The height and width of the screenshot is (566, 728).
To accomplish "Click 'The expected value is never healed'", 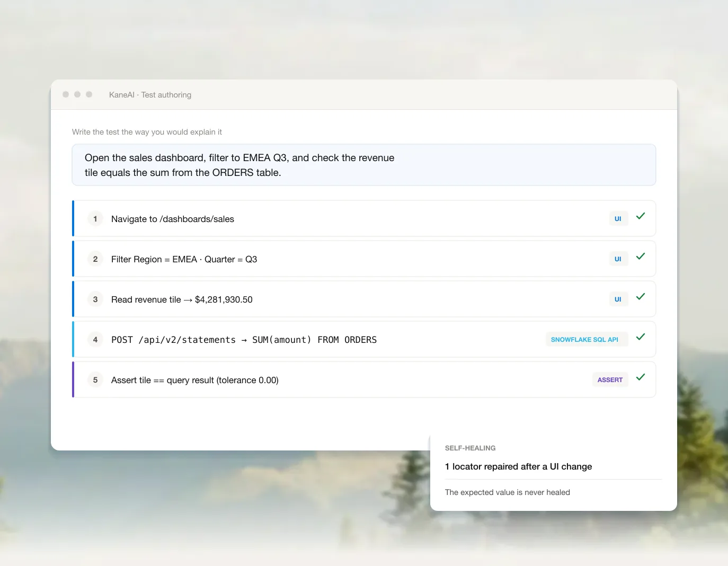I will (508, 492).
